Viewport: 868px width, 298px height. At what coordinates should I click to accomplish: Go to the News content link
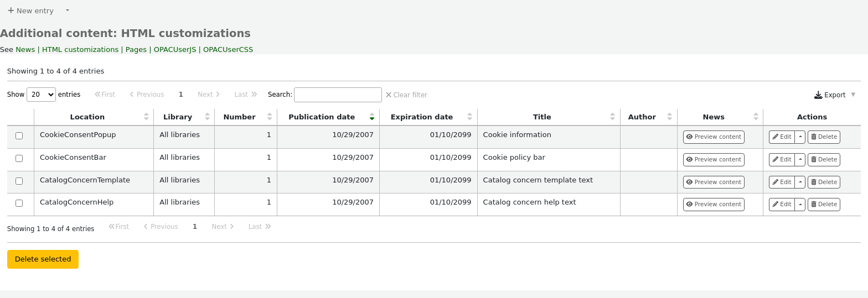pyautogui.click(x=25, y=50)
